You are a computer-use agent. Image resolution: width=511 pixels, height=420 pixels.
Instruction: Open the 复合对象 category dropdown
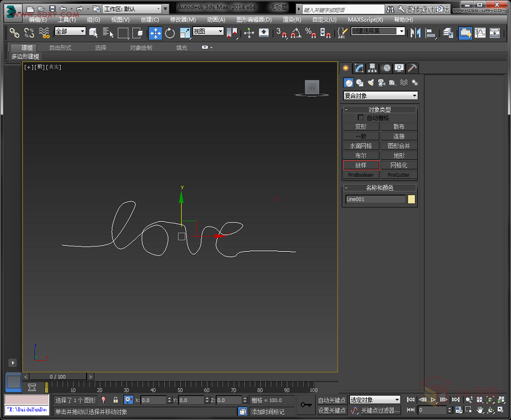(x=381, y=96)
